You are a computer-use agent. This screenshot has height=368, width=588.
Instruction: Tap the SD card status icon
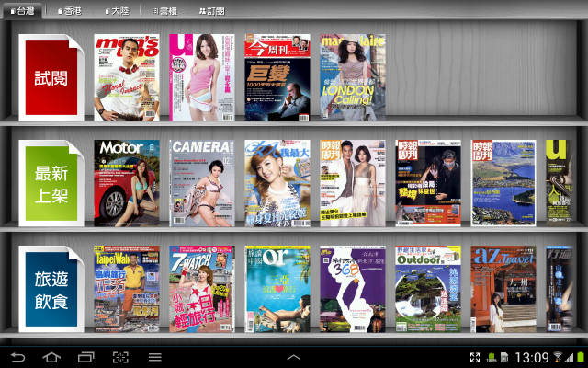504,358
